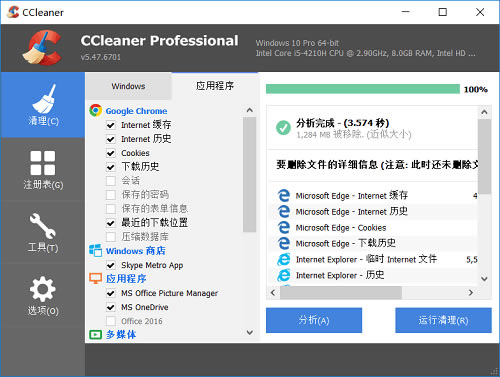500x377 pixels.
Task: Select Microsoft Edge - Cookies row
Action: (x=373, y=227)
